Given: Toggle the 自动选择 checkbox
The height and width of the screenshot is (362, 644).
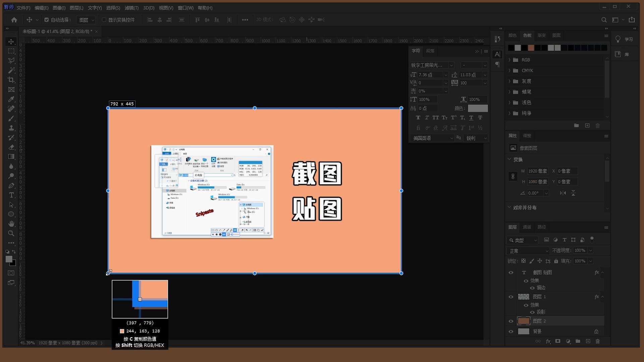Looking at the screenshot, I should [47, 20].
